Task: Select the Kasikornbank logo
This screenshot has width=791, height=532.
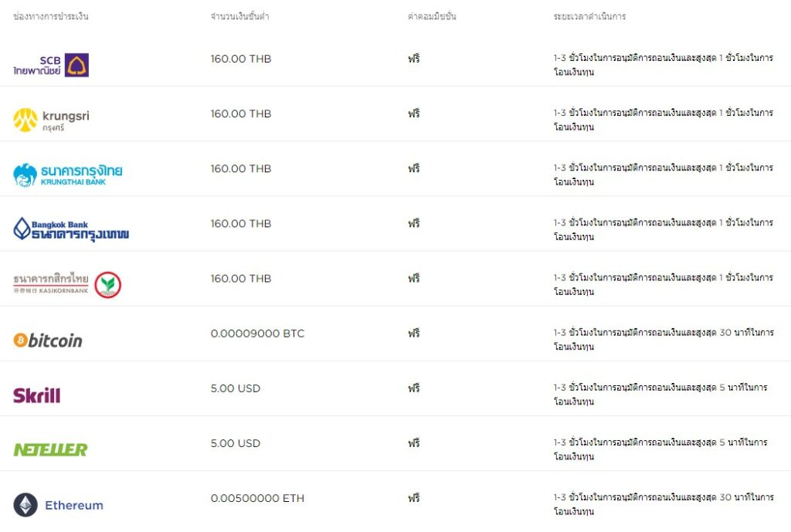Action: point(67,284)
